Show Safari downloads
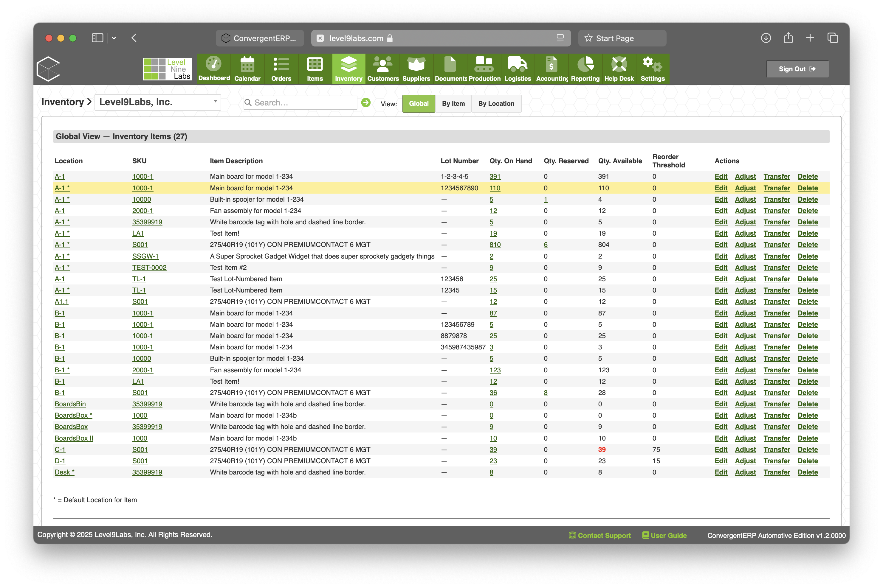 766,38
